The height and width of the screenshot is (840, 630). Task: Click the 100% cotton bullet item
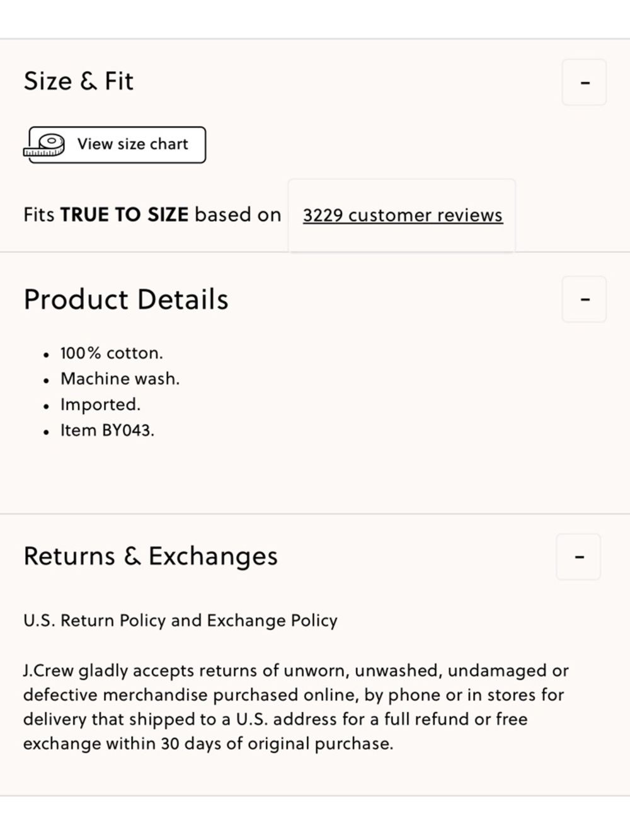112,353
